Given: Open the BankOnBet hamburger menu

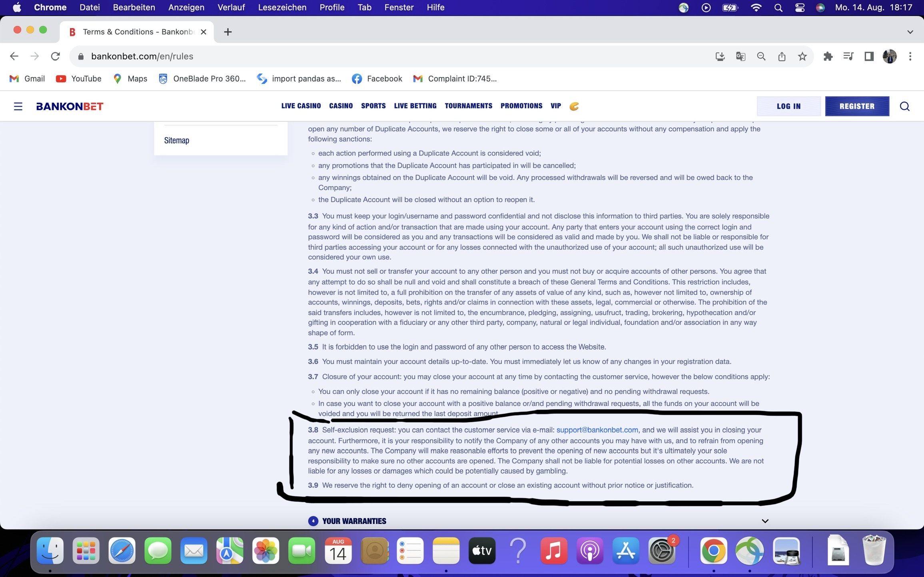Looking at the screenshot, I should coord(18,106).
